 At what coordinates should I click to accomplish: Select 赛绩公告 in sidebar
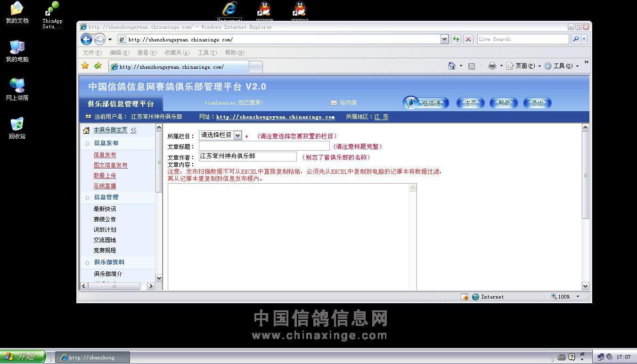click(x=105, y=219)
